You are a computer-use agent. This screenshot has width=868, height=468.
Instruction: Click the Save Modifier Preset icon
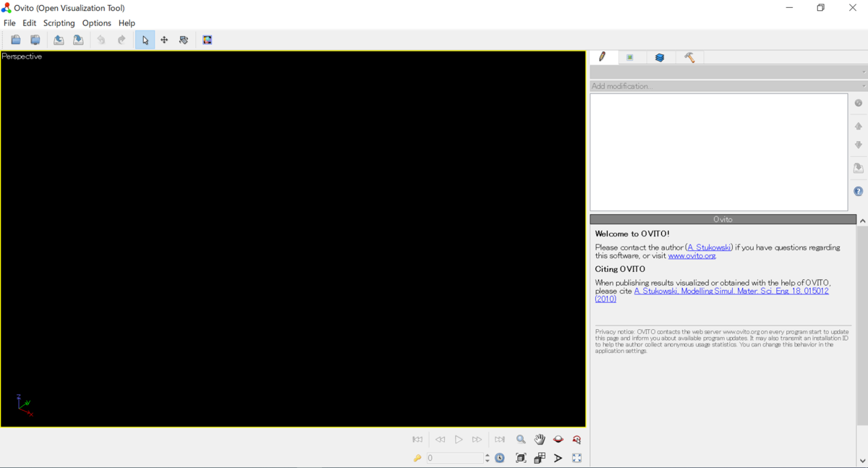(x=859, y=168)
